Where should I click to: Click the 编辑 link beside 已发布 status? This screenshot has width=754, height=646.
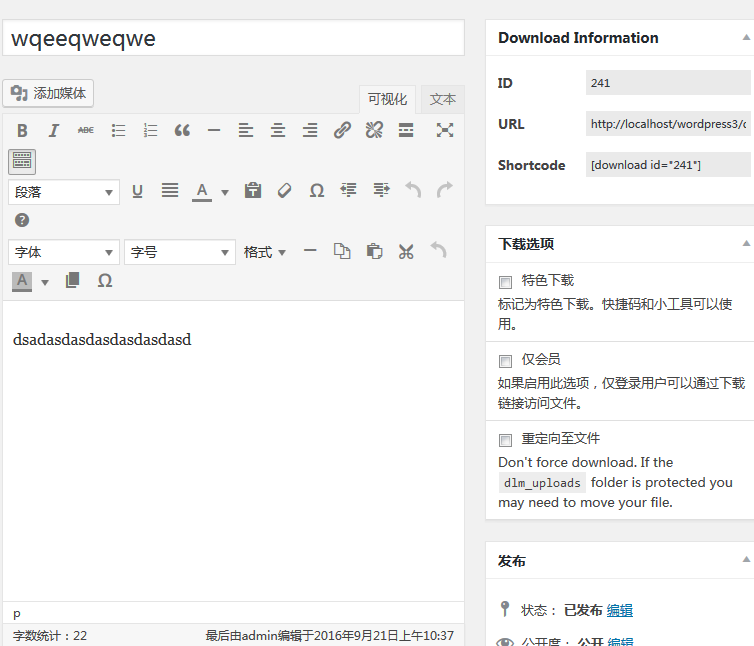620,610
